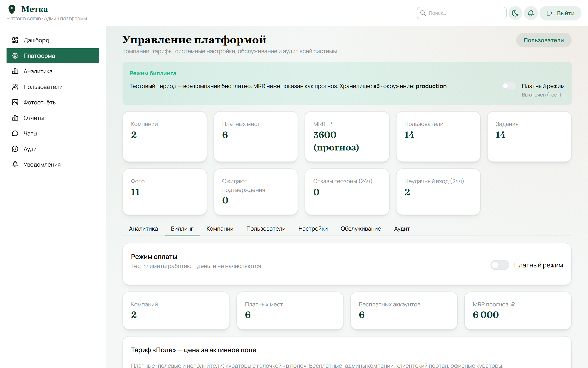
Task: Switch to dark mode with moon icon
Action: click(515, 13)
